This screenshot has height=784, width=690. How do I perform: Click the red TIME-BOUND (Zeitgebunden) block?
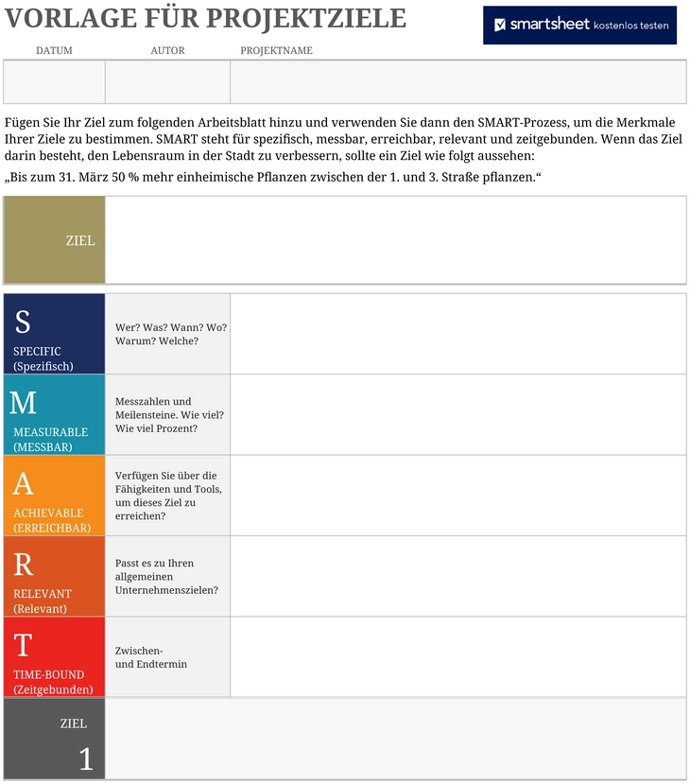click(55, 657)
